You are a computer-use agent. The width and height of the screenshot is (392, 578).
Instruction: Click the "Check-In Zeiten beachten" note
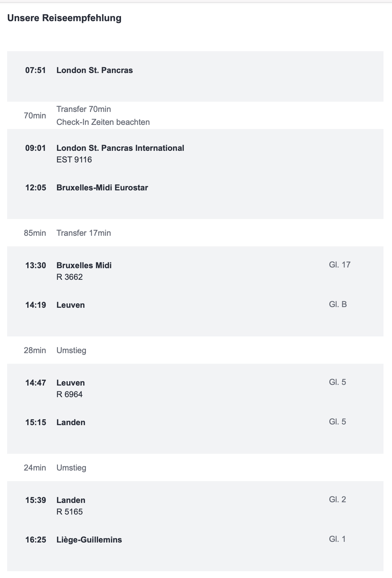click(103, 122)
